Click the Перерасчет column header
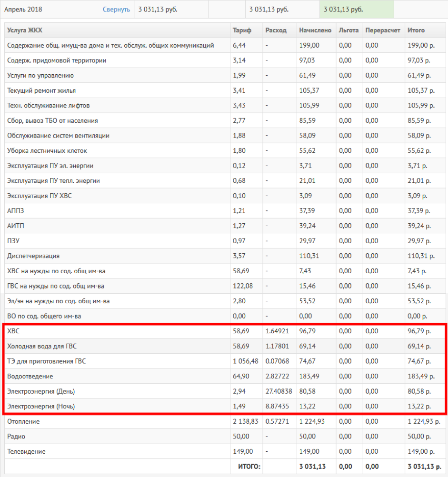The width and height of the screenshot is (448, 477). point(383,30)
